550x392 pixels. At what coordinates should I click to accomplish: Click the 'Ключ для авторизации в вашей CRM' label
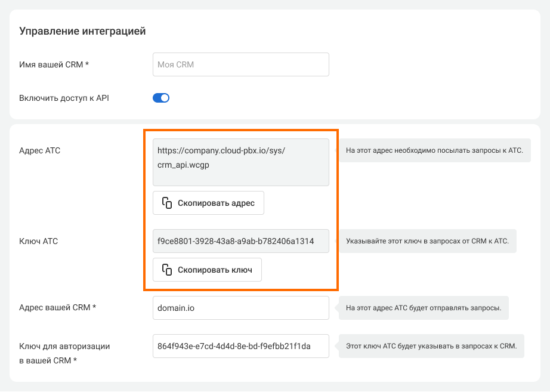pos(64,353)
